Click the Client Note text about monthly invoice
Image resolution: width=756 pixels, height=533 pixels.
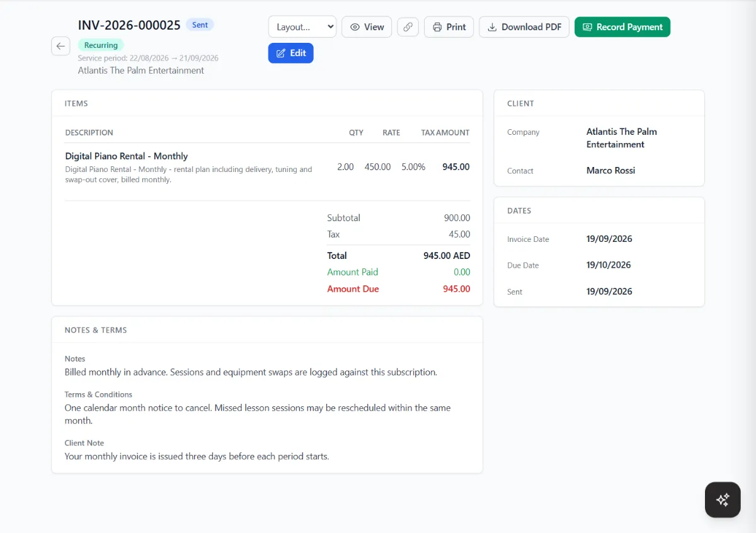[197, 456]
